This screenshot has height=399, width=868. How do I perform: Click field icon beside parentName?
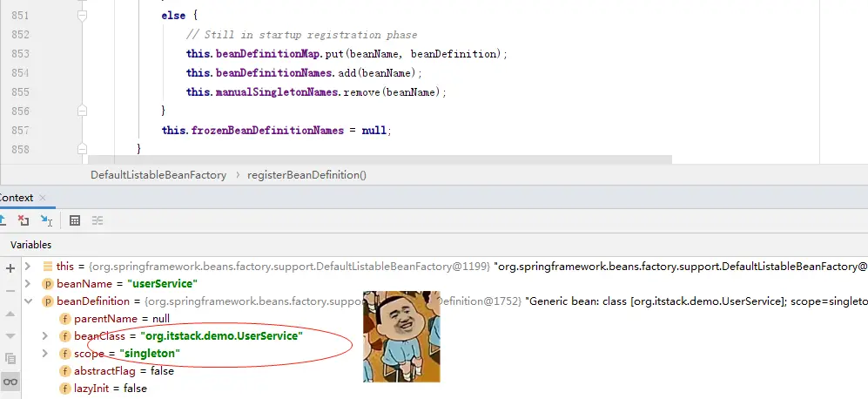click(x=65, y=319)
